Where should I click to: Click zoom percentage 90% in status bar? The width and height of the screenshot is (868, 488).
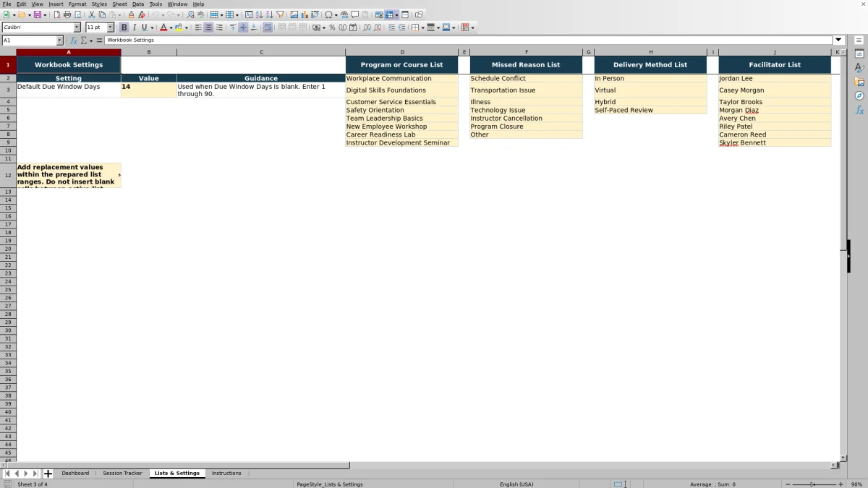(856, 484)
